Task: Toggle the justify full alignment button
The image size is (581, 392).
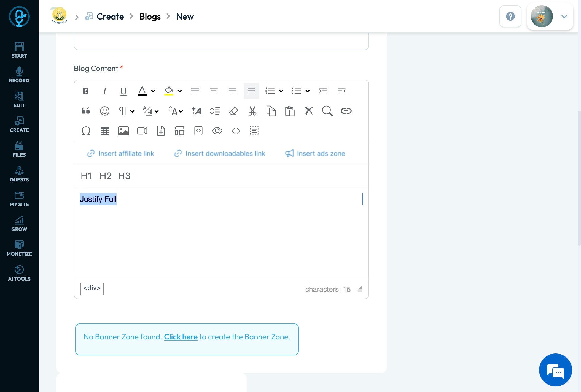Action: point(251,91)
